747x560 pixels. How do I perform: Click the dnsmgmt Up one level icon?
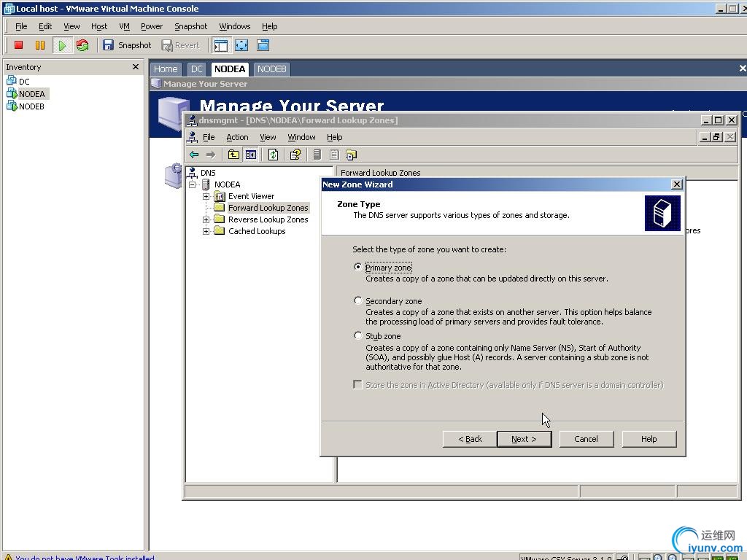tap(233, 155)
